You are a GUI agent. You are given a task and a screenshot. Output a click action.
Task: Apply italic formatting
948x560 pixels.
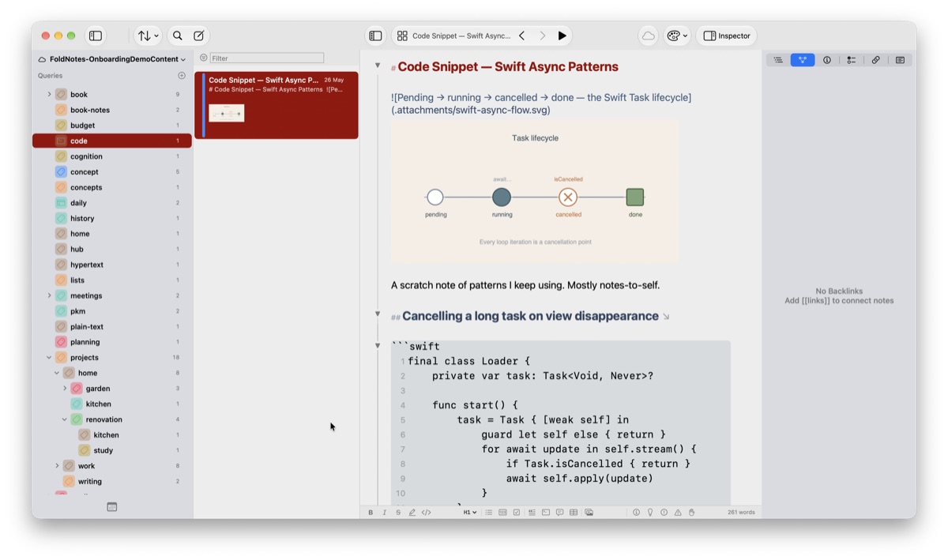click(x=385, y=513)
